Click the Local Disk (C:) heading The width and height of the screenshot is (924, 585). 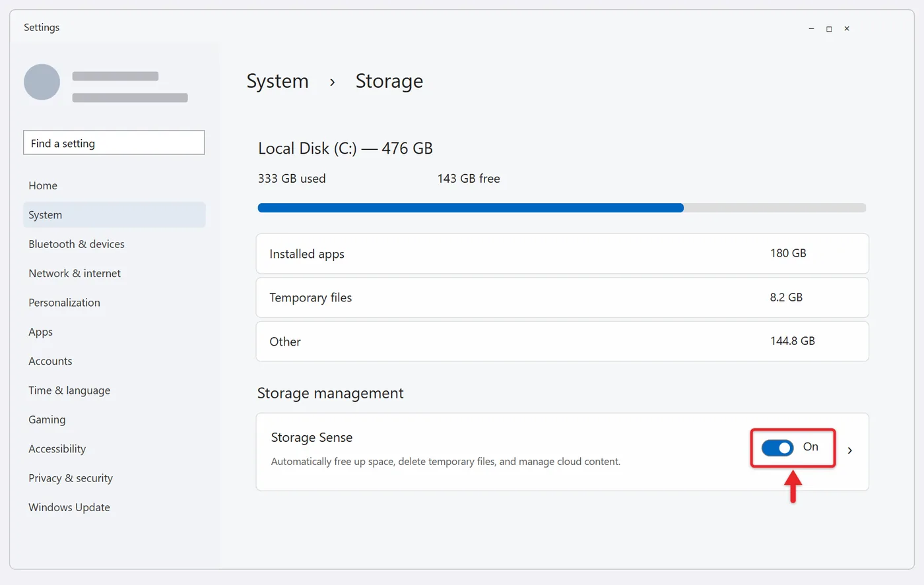click(x=345, y=148)
